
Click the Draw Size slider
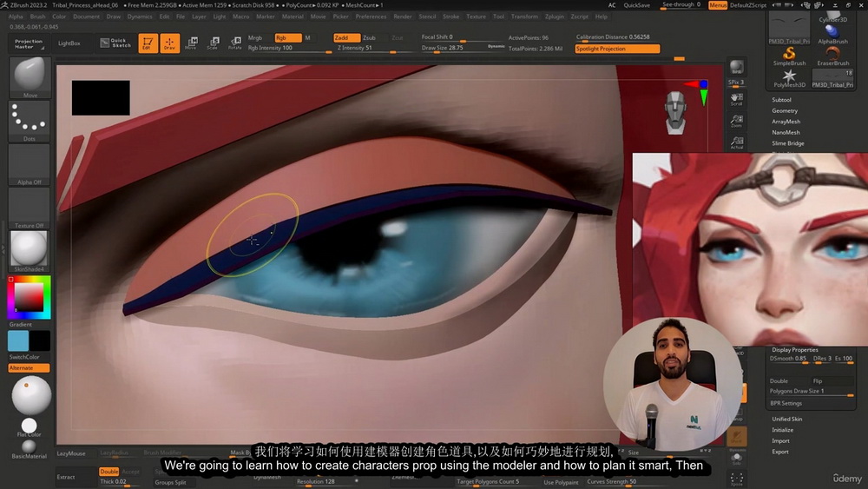[x=463, y=48]
